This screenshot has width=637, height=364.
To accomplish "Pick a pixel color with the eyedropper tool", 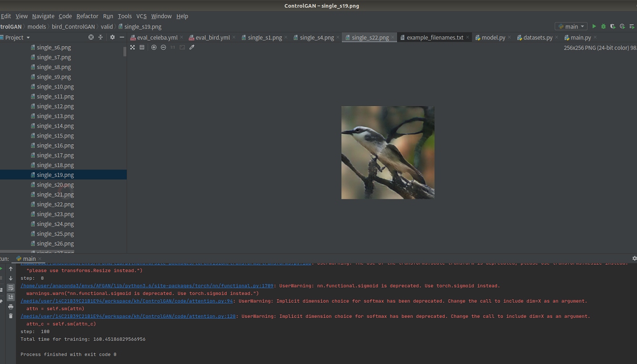I will (192, 47).
